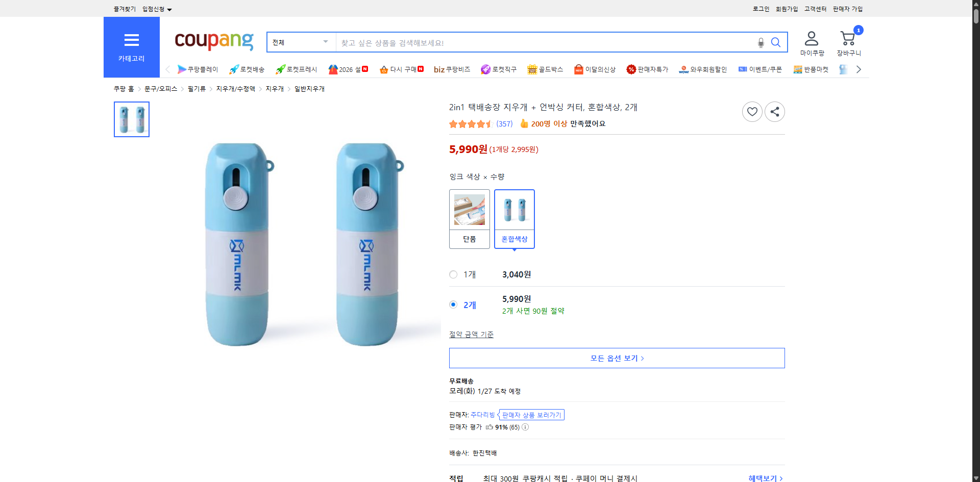Image resolution: width=980 pixels, height=482 pixels.
Task: Open 골드박스 from the menu bar
Action: coord(545,69)
